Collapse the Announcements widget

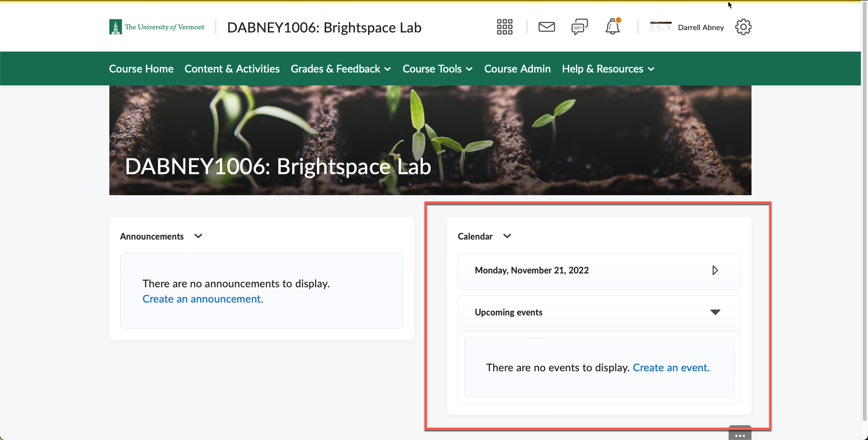(199, 236)
